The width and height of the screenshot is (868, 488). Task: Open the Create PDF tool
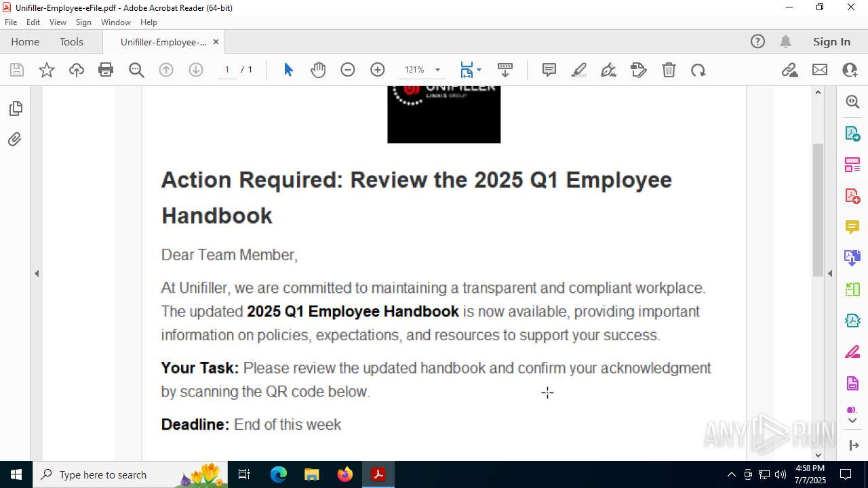(852, 195)
